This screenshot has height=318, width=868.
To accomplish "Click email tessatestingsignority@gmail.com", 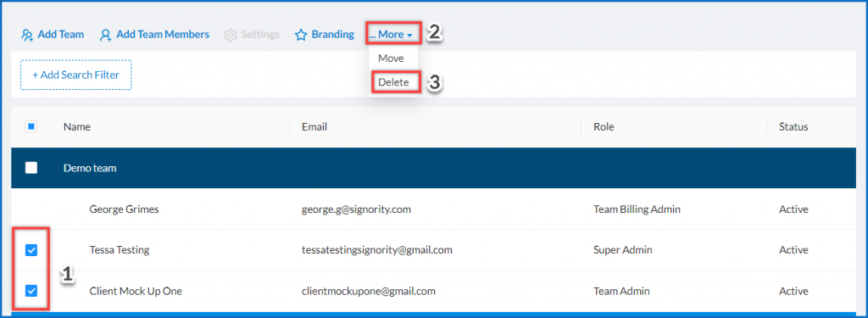I will (x=377, y=250).
